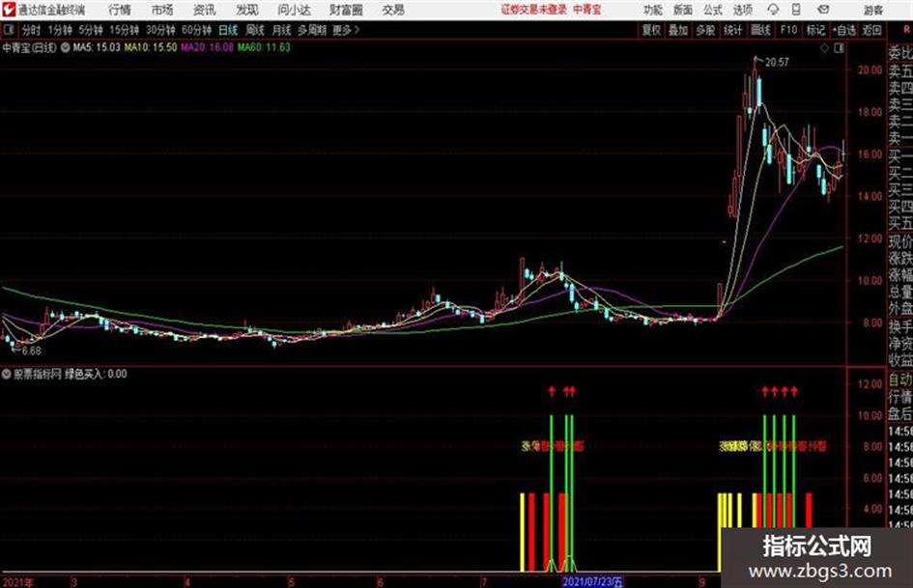Click the 复权 toolbar button
Viewport: 913px width, 588px height.
(651, 30)
